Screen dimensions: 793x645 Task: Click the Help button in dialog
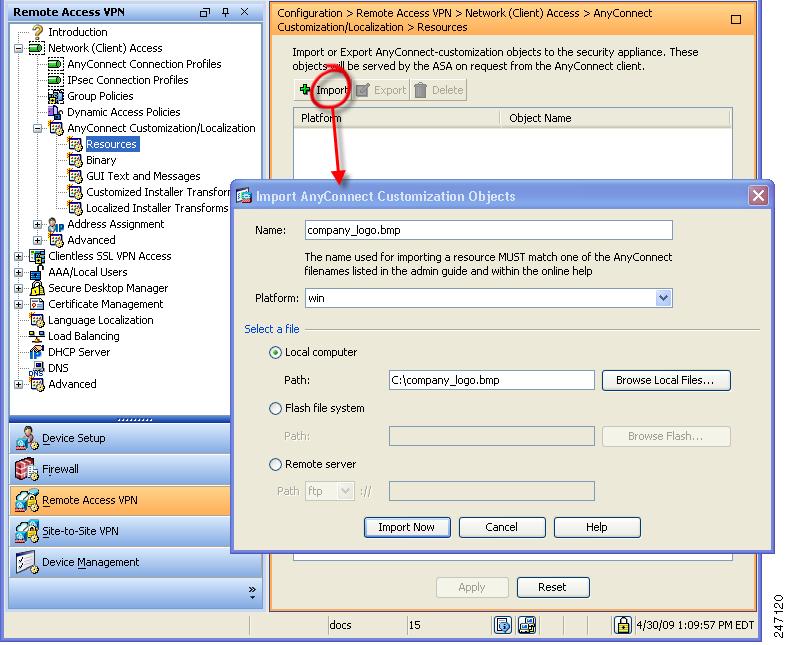point(597,527)
